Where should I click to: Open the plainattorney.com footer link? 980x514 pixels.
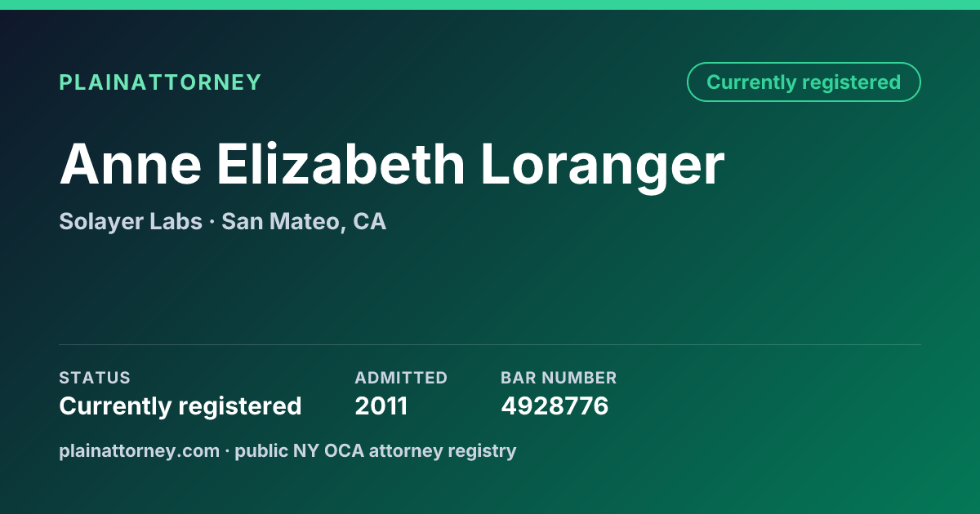(x=140, y=451)
